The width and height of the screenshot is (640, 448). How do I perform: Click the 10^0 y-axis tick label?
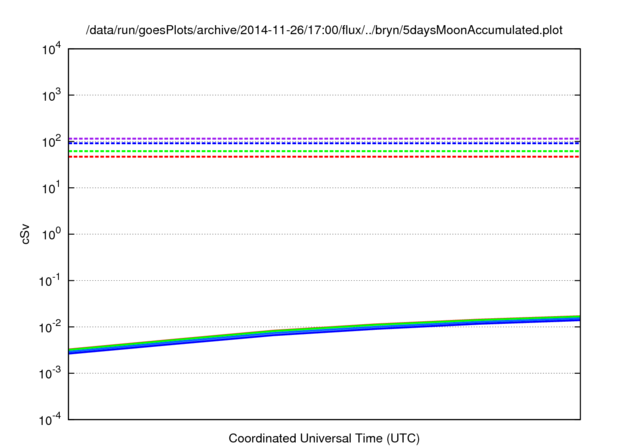pos(51,235)
